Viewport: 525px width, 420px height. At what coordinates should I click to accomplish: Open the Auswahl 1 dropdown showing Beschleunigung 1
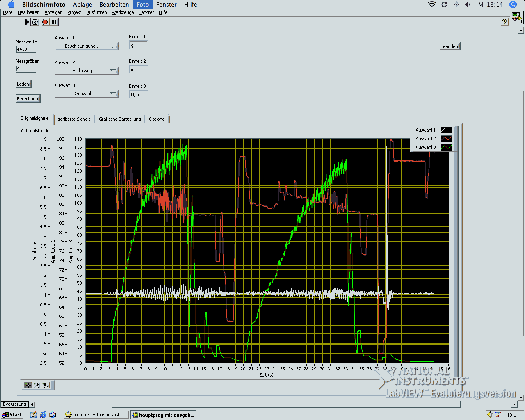tap(87, 46)
